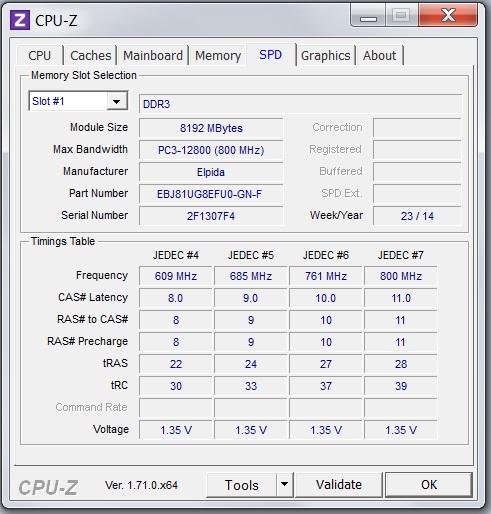Click tRAS value 28

coord(401,364)
